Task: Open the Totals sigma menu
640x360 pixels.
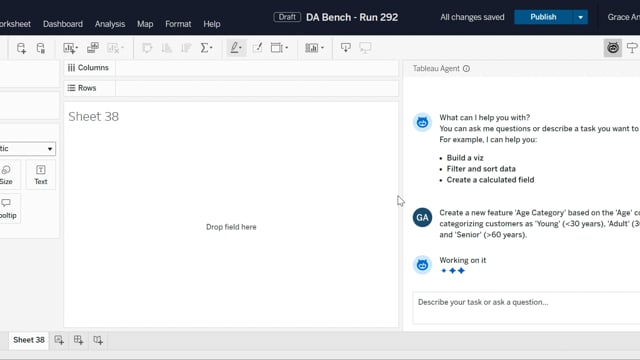Action: (206, 48)
